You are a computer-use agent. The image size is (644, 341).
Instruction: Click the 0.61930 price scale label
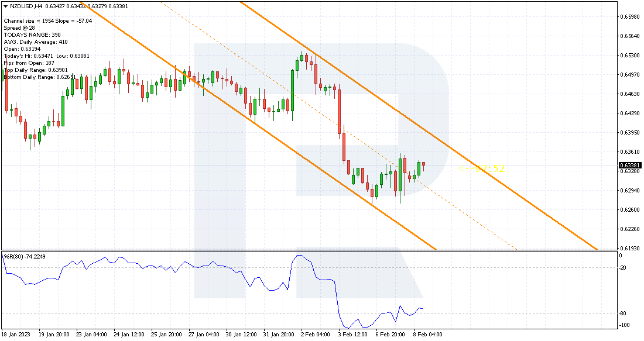[x=630, y=248]
